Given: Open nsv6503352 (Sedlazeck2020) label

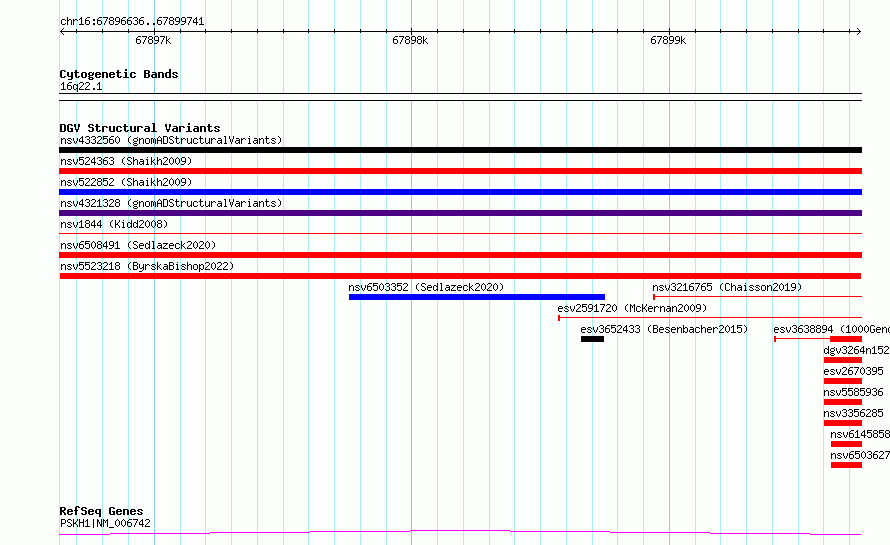Looking at the screenshot, I should click(x=426, y=287).
